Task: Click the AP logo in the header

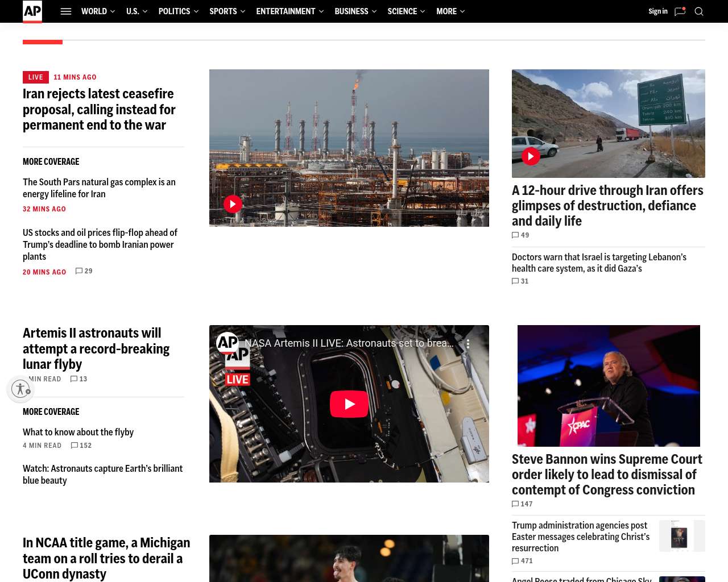Action: 32,11
